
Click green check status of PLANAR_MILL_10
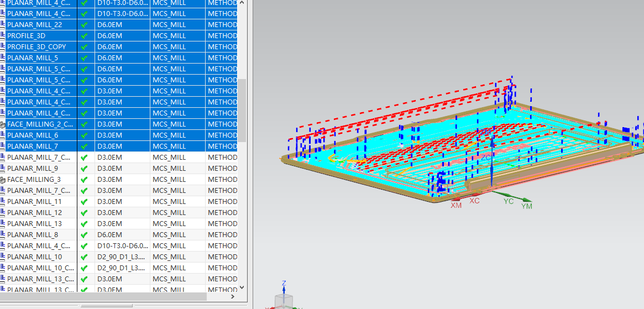pyautogui.click(x=85, y=257)
